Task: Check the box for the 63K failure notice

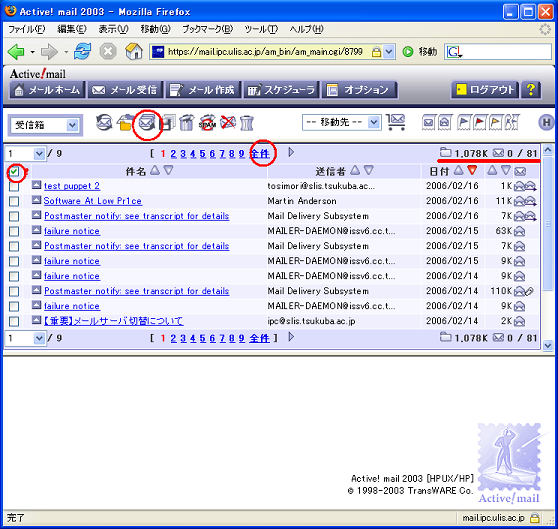Action: tap(14, 232)
